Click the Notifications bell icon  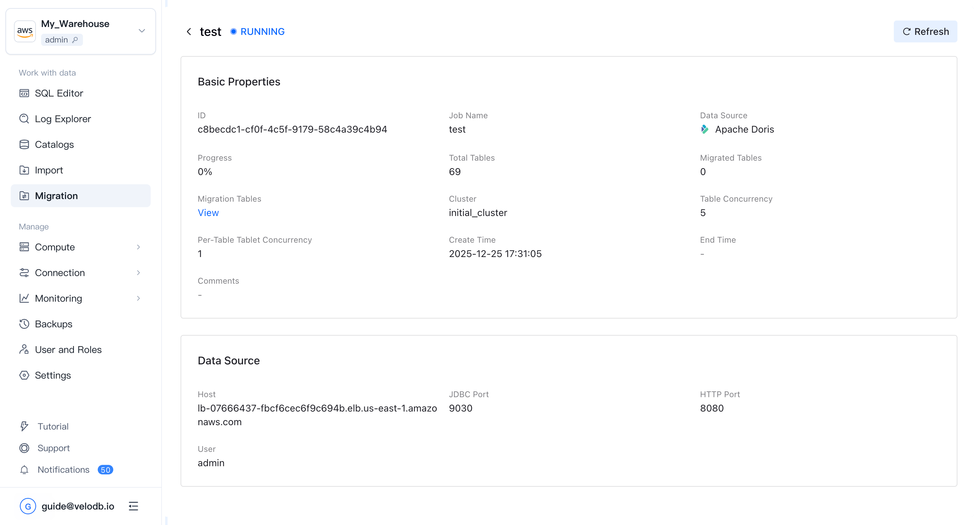[x=24, y=470]
